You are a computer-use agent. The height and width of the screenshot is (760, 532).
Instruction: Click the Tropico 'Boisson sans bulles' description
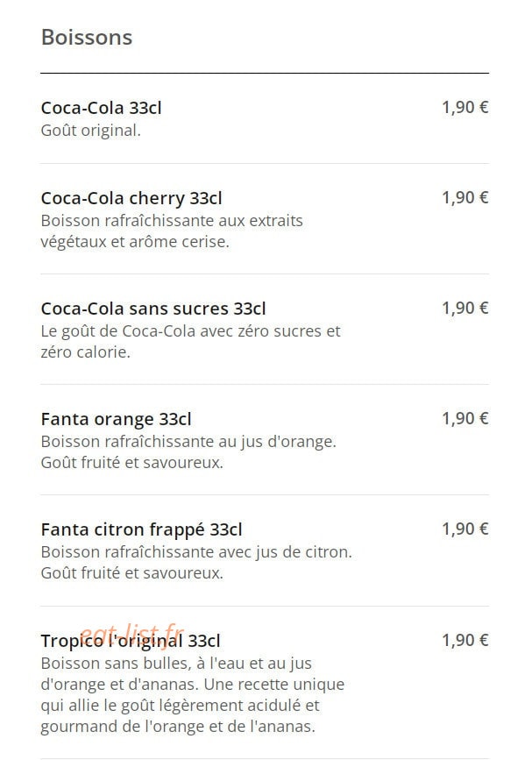point(192,694)
